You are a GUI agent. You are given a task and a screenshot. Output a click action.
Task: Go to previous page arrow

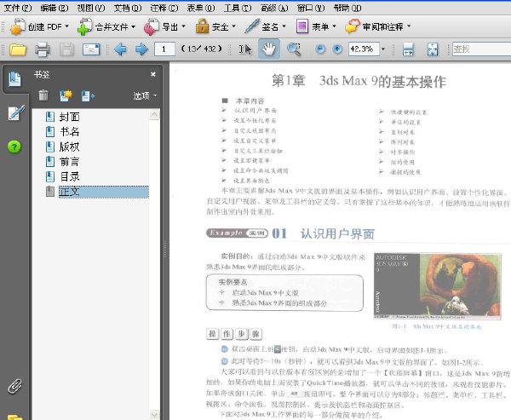pyautogui.click(x=121, y=49)
